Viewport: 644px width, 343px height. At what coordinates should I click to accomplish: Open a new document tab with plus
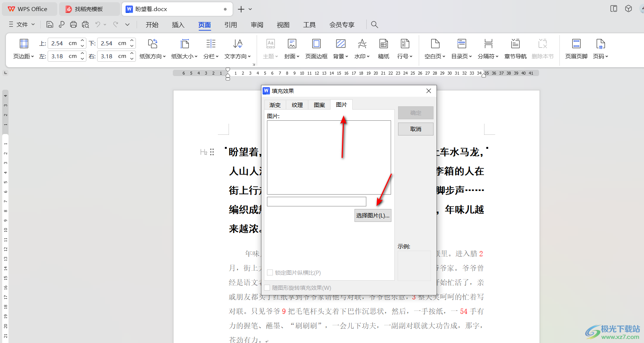point(241,9)
